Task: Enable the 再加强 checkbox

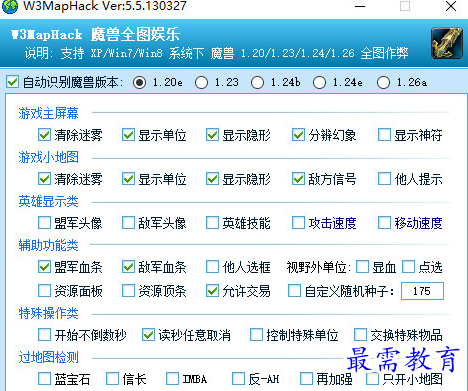Action: pyautogui.click(x=306, y=379)
